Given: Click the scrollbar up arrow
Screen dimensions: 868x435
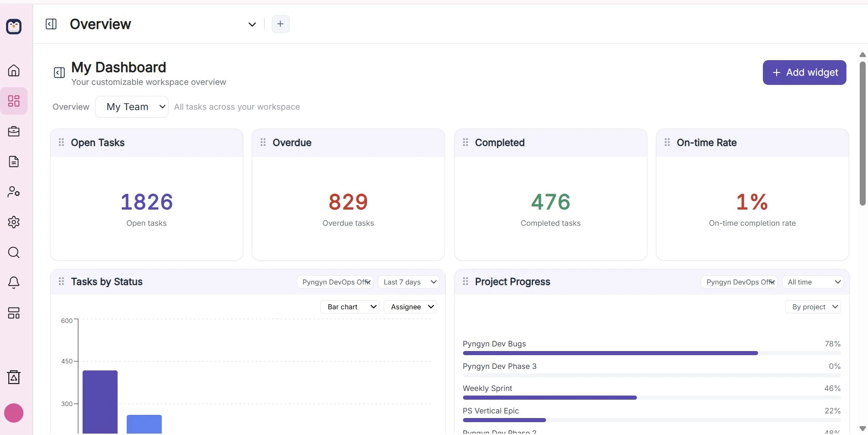Looking at the screenshot, I should [862, 55].
